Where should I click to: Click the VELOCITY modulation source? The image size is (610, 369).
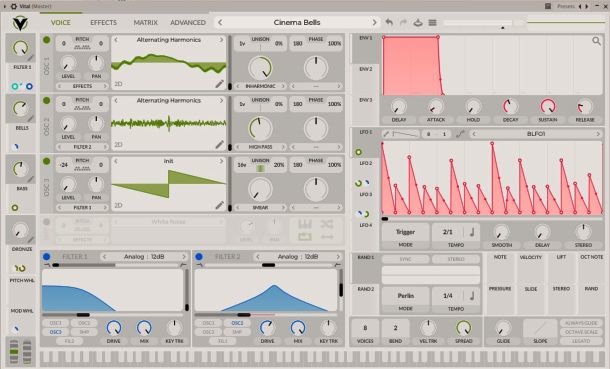pos(531,257)
